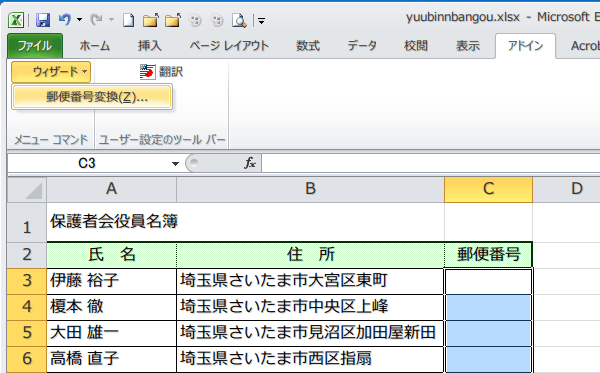600x373 pixels.
Task: Customize the Quick Access Toolbar dropdown
Action: 261,21
